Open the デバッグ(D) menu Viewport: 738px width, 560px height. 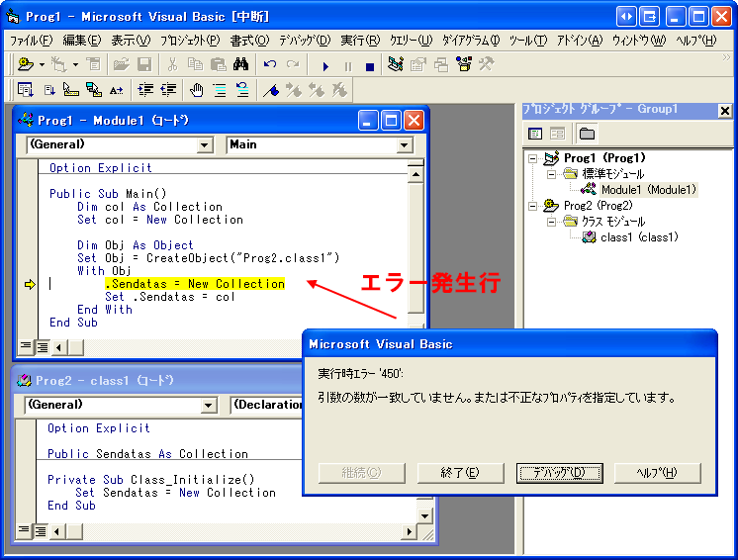pos(305,41)
